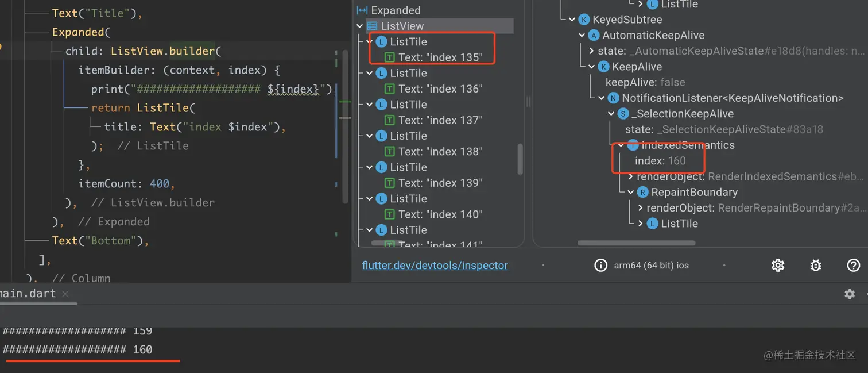Close the main.dart console tab
This screenshot has width=868, height=373.
(65, 294)
